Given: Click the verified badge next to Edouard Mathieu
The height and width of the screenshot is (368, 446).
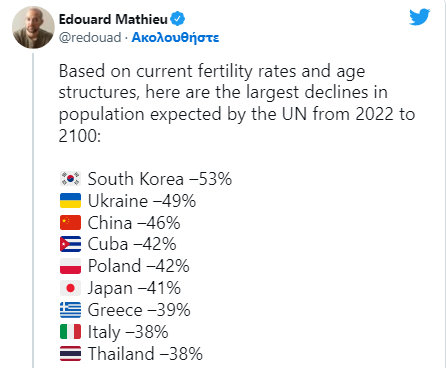Looking at the screenshot, I should (x=178, y=19).
